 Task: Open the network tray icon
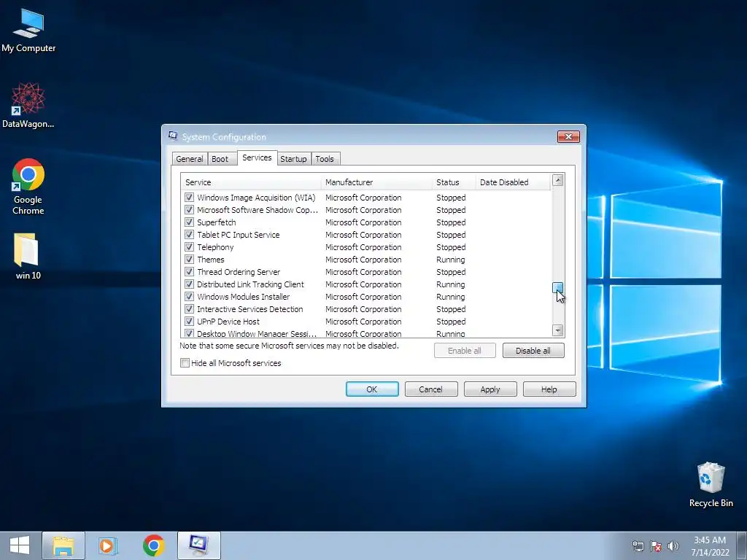tap(638, 546)
